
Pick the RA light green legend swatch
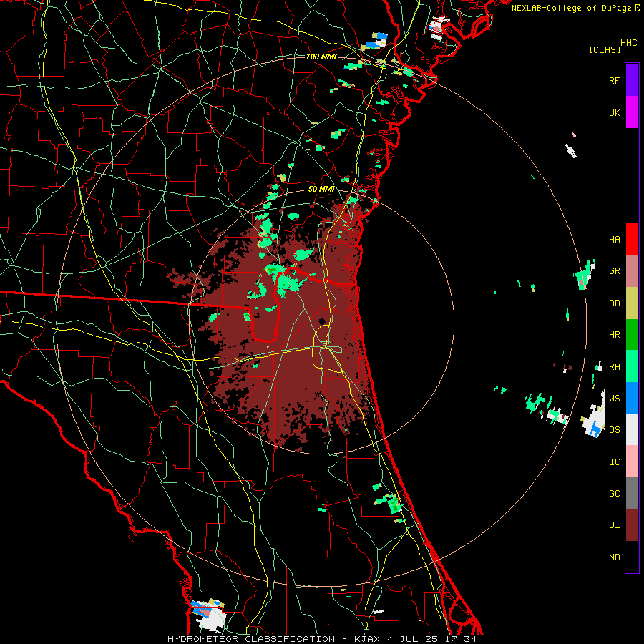point(632,366)
